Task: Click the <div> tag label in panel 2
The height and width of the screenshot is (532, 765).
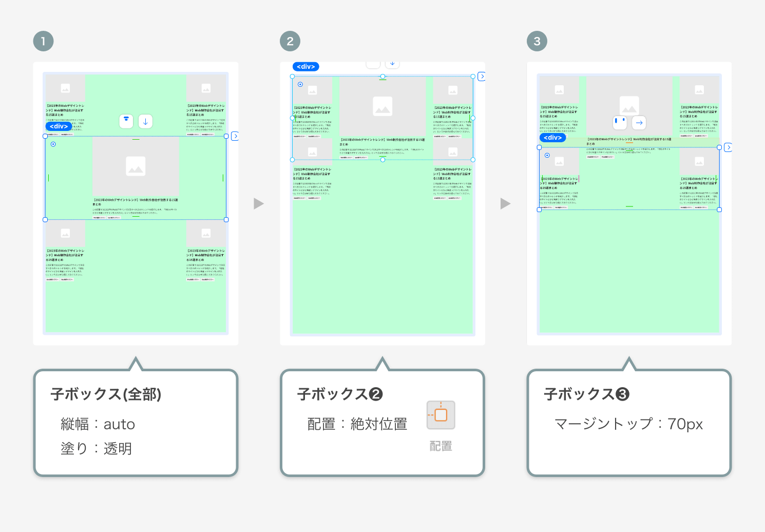Action: (306, 67)
